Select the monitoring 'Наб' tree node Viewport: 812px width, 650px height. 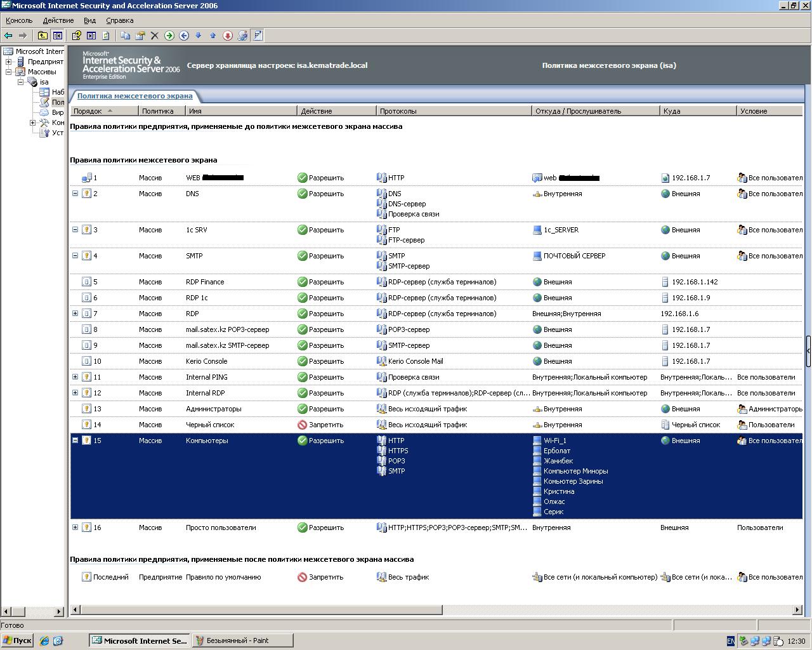click(x=58, y=92)
